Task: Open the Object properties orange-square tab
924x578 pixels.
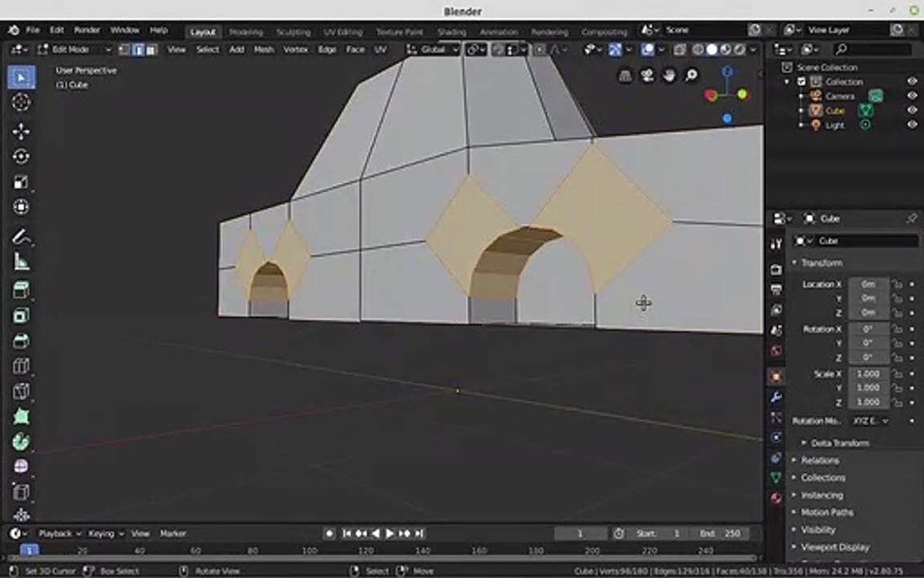Action: coord(776,377)
